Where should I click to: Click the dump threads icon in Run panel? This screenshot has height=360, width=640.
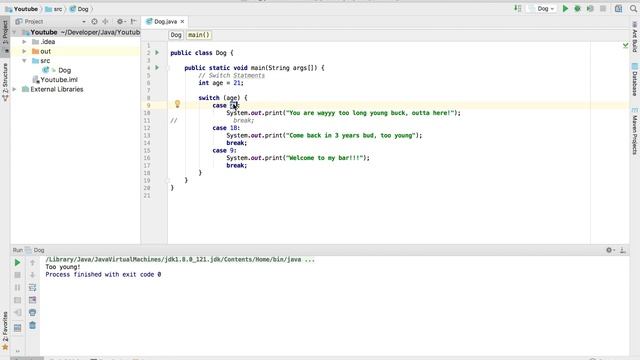click(17, 300)
